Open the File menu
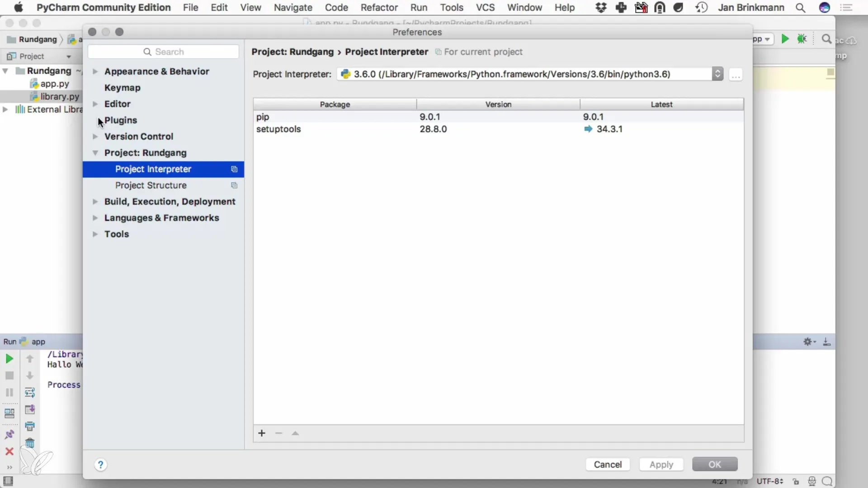 190,8
